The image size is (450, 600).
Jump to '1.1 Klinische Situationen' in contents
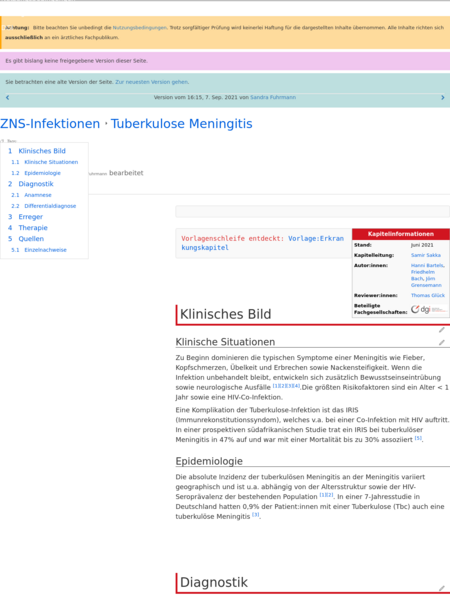[45, 162]
